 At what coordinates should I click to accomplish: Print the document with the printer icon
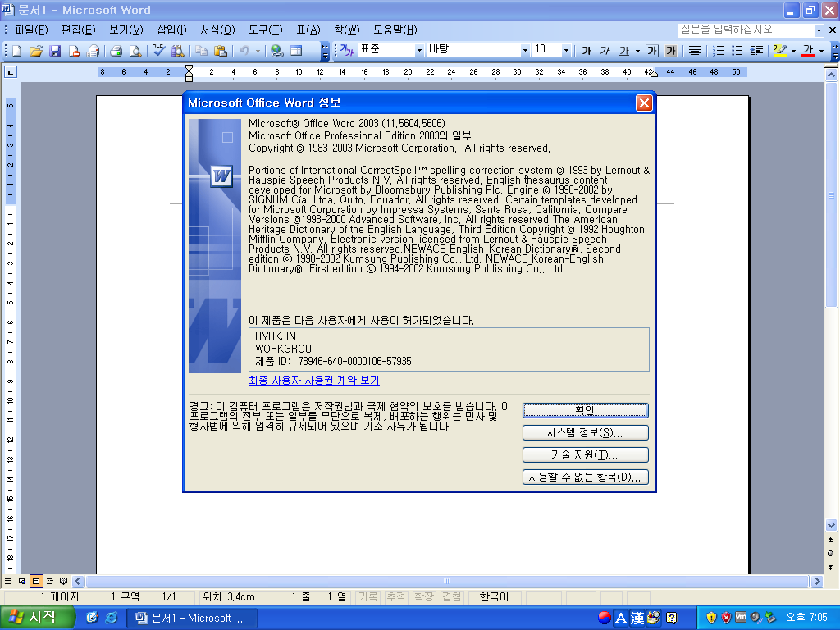coord(116,51)
